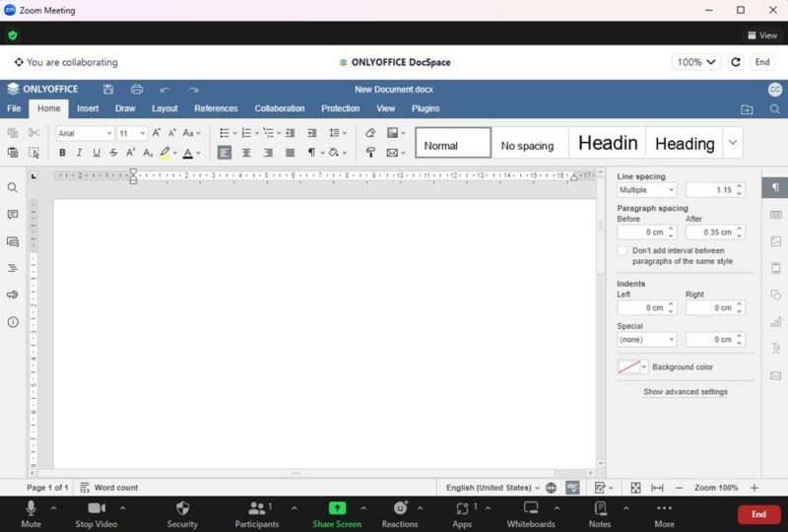Open the References tab
The height and width of the screenshot is (532, 788).
click(216, 108)
